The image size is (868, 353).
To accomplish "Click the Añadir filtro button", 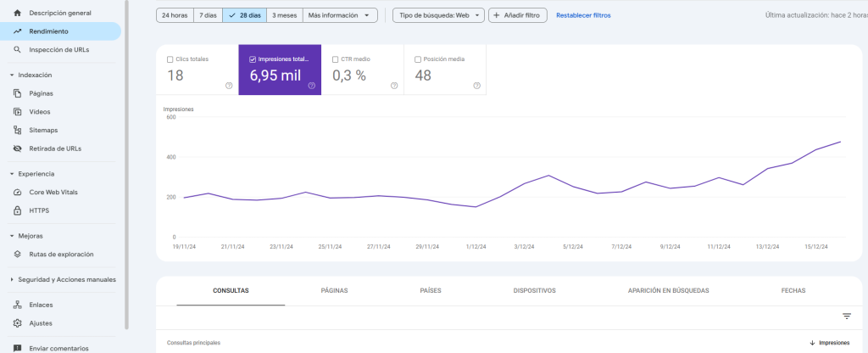I will 517,15.
